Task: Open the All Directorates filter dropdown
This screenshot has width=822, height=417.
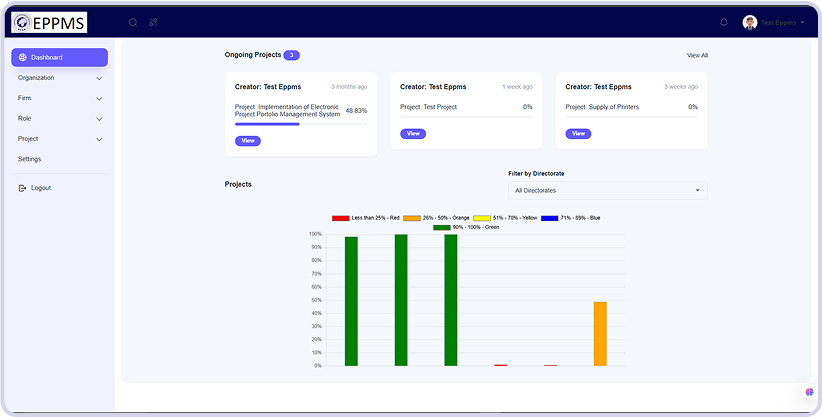Action: click(607, 190)
